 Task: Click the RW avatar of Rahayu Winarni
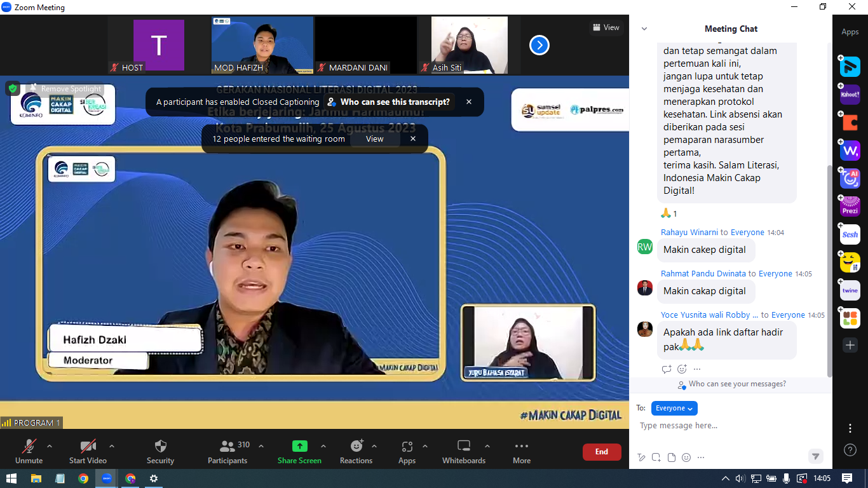[645, 247]
